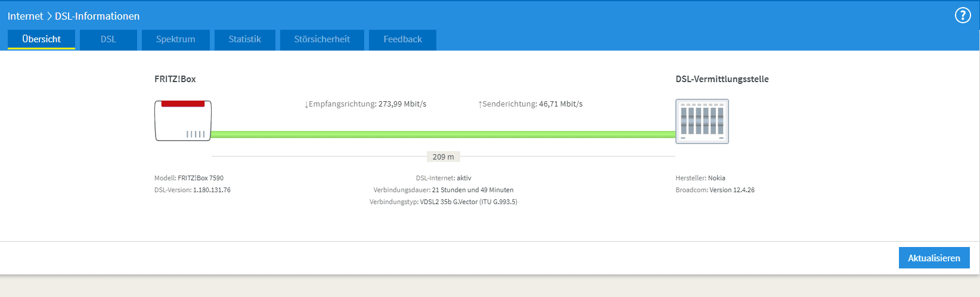The height and width of the screenshot is (297, 980).
Task: Click Hersteller: Nokia text
Action: (x=700, y=178)
